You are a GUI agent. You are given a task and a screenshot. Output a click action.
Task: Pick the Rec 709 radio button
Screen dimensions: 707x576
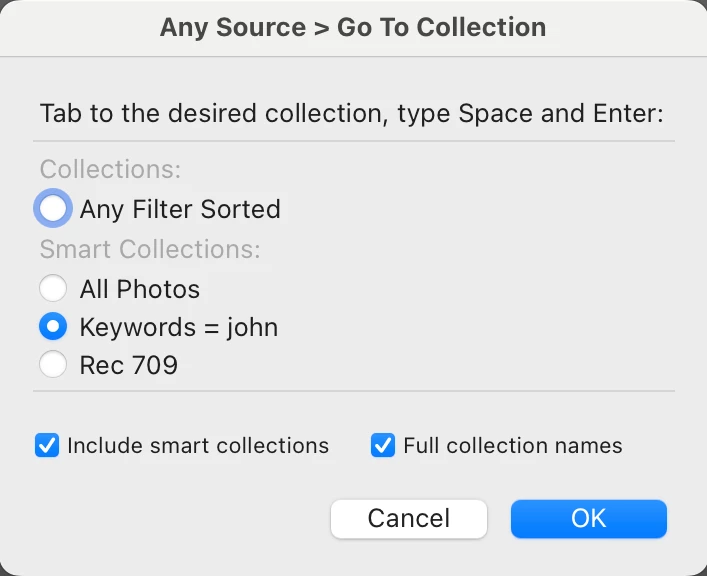(53, 365)
